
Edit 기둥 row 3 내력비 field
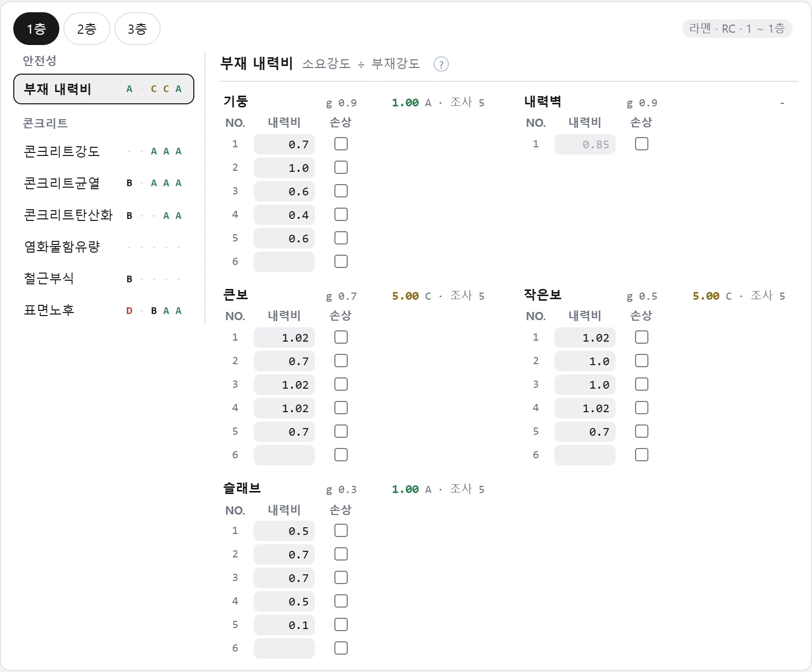pyautogui.click(x=284, y=191)
